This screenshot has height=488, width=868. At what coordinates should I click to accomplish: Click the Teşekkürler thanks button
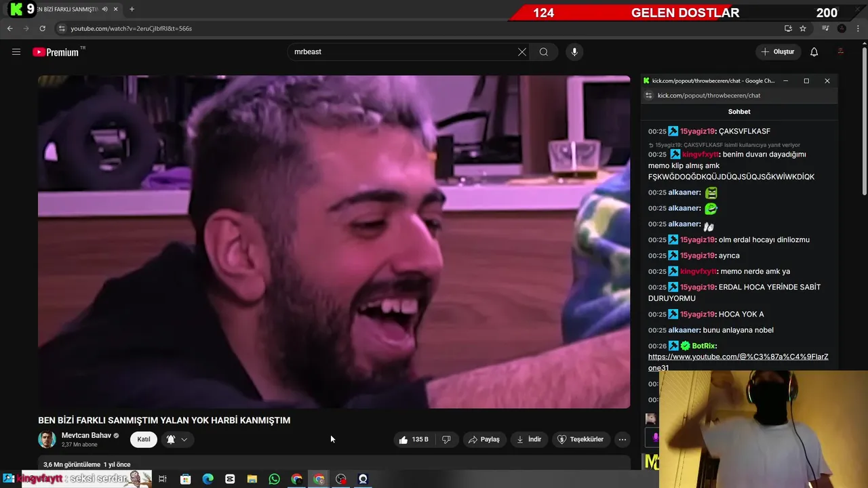point(580,439)
